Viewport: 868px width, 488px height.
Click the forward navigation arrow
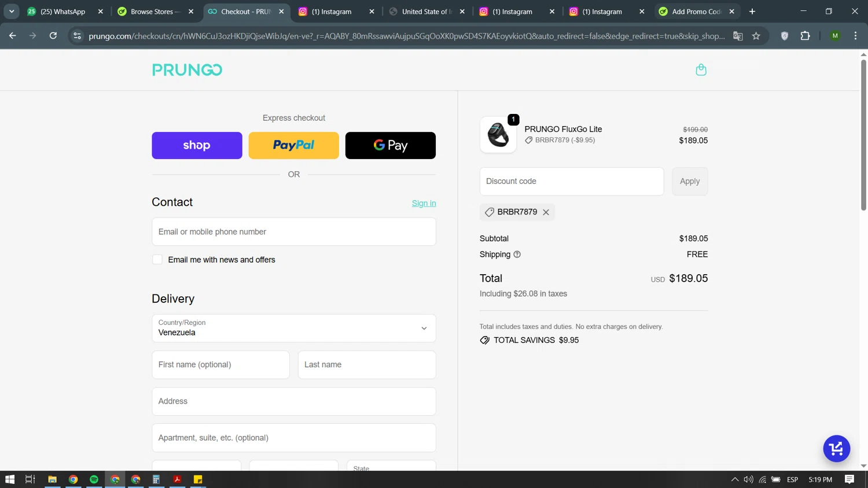[33, 36]
